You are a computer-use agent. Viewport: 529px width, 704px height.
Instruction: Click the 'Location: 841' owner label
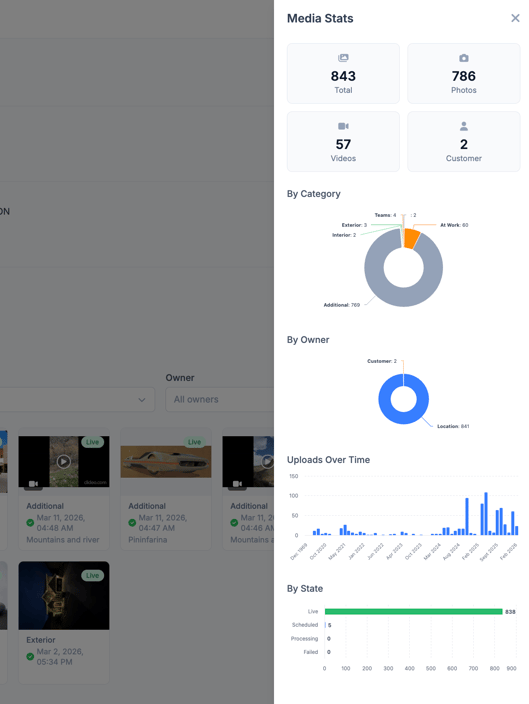(x=453, y=426)
